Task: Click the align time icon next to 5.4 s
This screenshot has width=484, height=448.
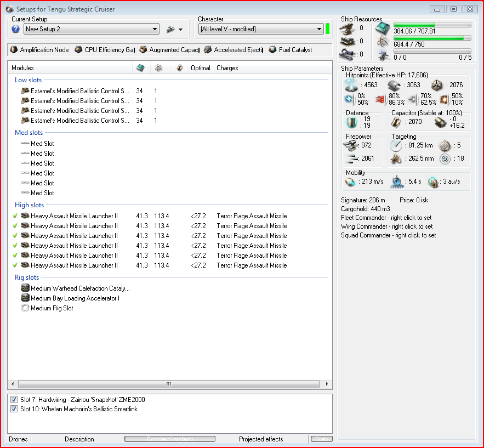Action: pos(397,182)
